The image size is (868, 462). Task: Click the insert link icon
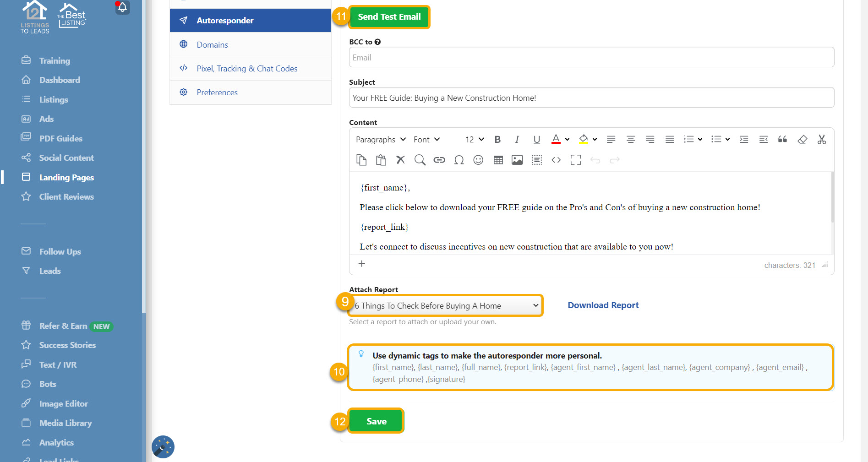[439, 160]
